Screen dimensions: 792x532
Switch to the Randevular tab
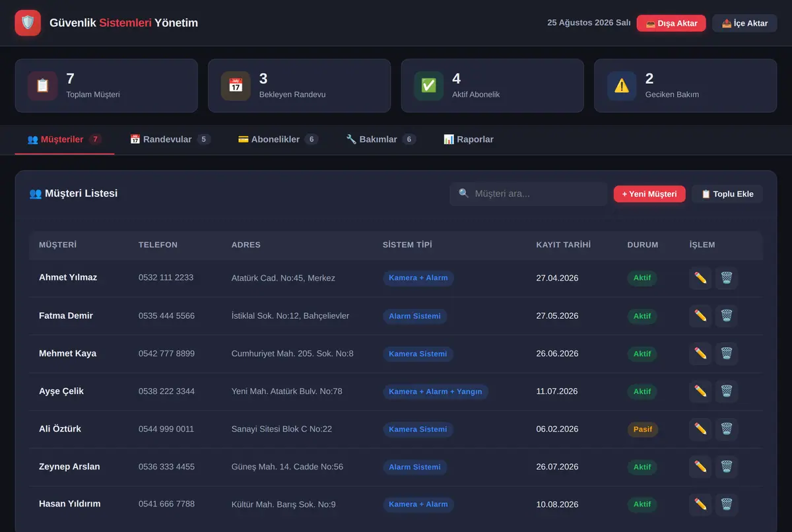[x=170, y=139]
